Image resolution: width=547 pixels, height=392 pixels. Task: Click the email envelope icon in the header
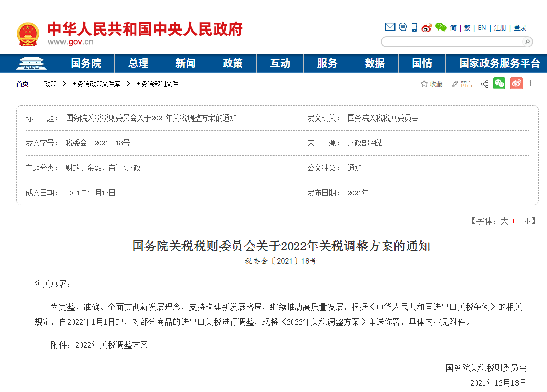pyautogui.click(x=390, y=27)
